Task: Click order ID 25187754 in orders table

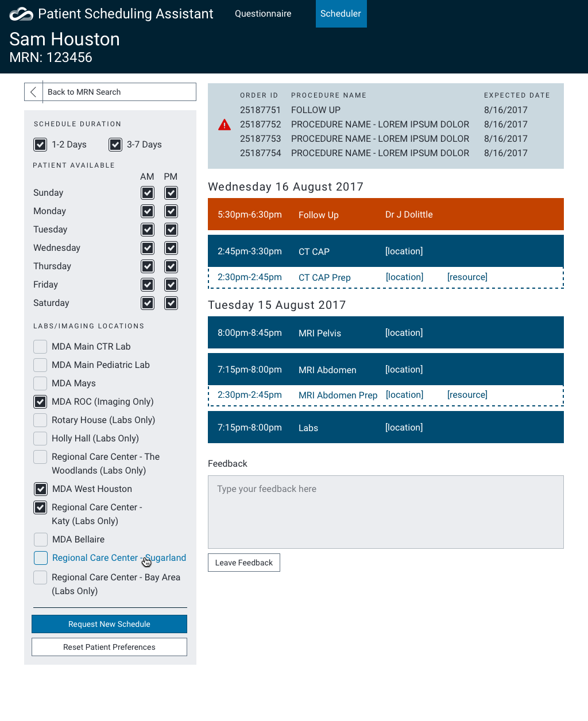Action: (261, 153)
